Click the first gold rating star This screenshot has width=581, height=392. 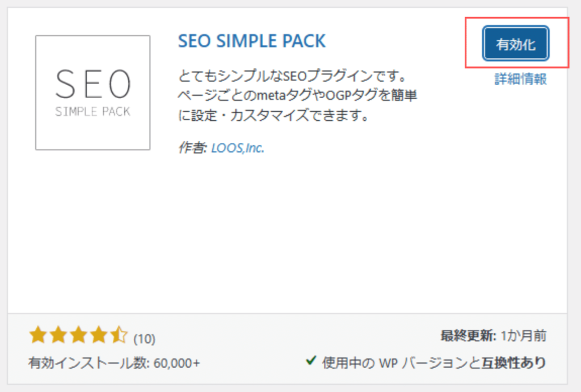tap(38, 335)
